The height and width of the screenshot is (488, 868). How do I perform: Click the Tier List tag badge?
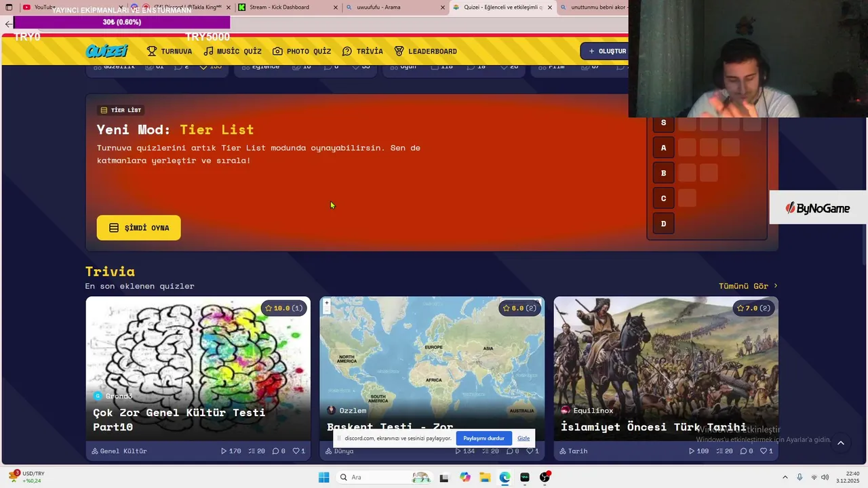coord(121,110)
